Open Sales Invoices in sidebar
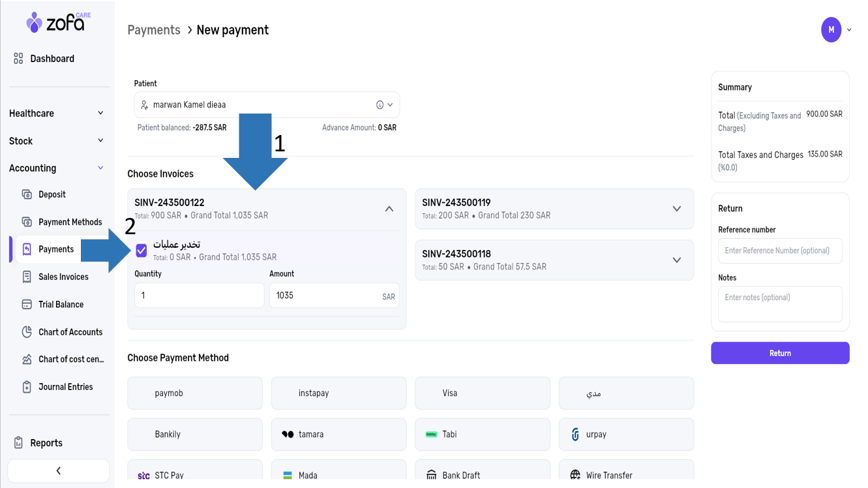The height and width of the screenshot is (488, 868). click(x=63, y=277)
